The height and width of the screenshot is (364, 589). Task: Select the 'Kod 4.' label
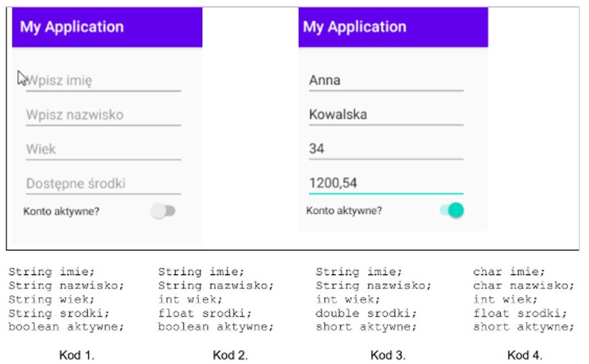525,355
